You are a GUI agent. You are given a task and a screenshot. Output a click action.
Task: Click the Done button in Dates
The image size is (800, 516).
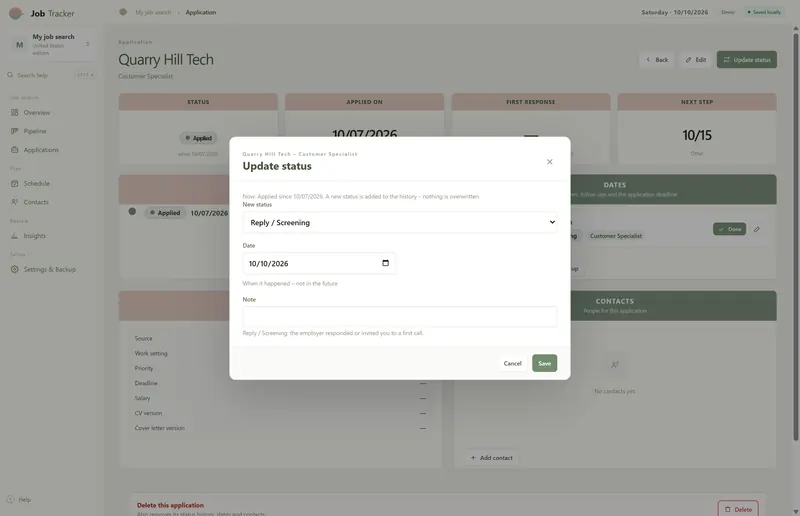pos(730,229)
